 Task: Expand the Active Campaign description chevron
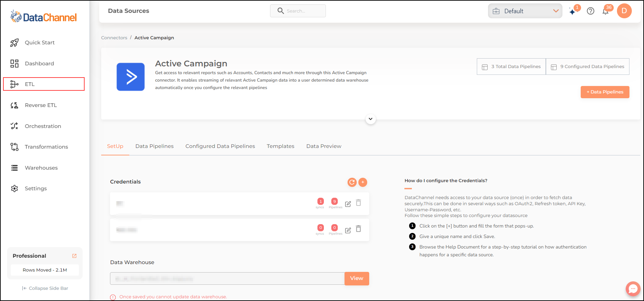click(x=371, y=119)
